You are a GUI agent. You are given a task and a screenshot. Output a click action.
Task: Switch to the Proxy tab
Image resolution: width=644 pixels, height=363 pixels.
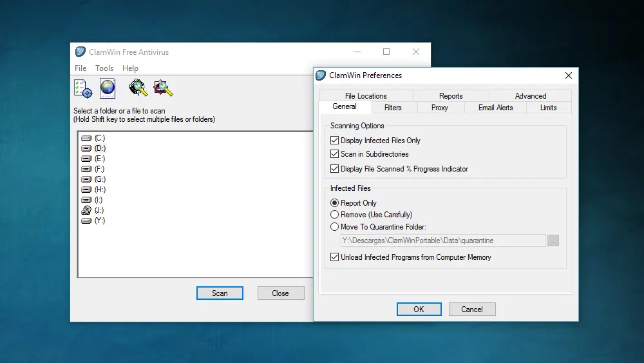[x=440, y=107]
